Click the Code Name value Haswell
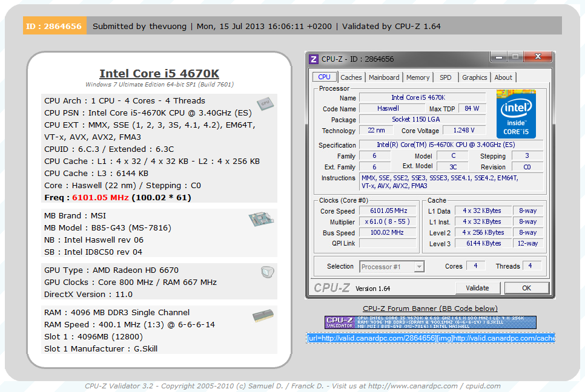585x392 pixels. (x=392, y=108)
